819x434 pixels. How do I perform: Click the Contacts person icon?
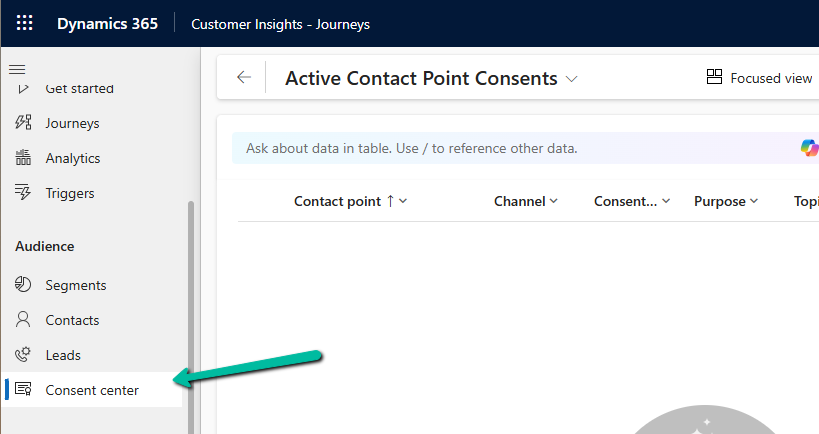pos(23,319)
